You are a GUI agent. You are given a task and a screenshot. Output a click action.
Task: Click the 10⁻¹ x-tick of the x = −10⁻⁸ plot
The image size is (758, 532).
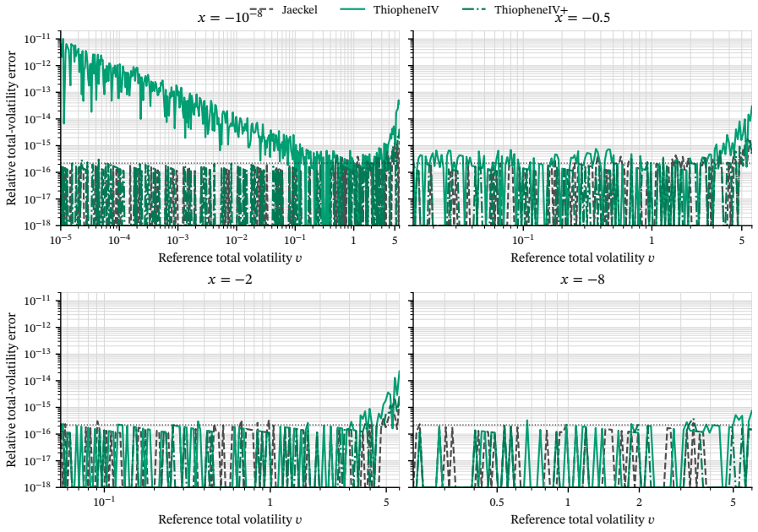(295, 239)
